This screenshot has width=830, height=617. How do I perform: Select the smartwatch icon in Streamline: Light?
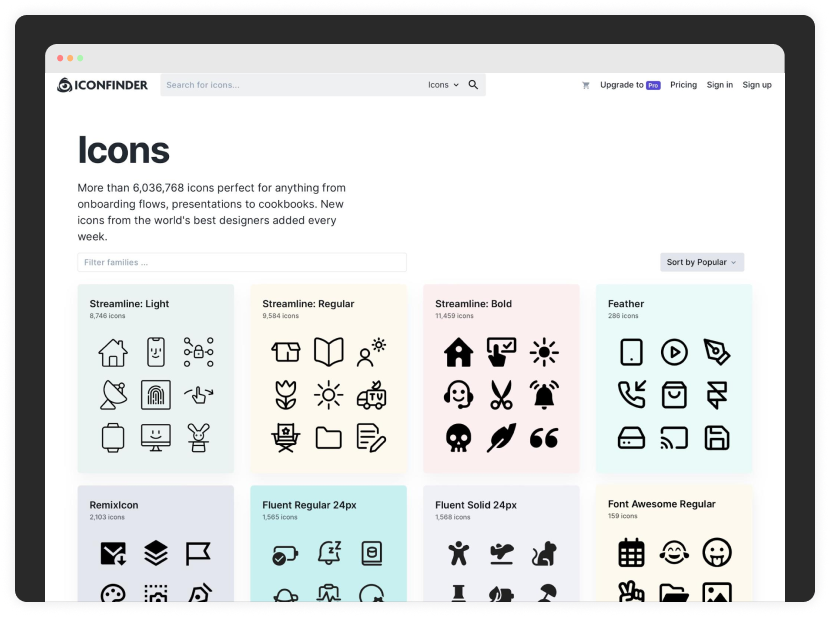(113, 438)
